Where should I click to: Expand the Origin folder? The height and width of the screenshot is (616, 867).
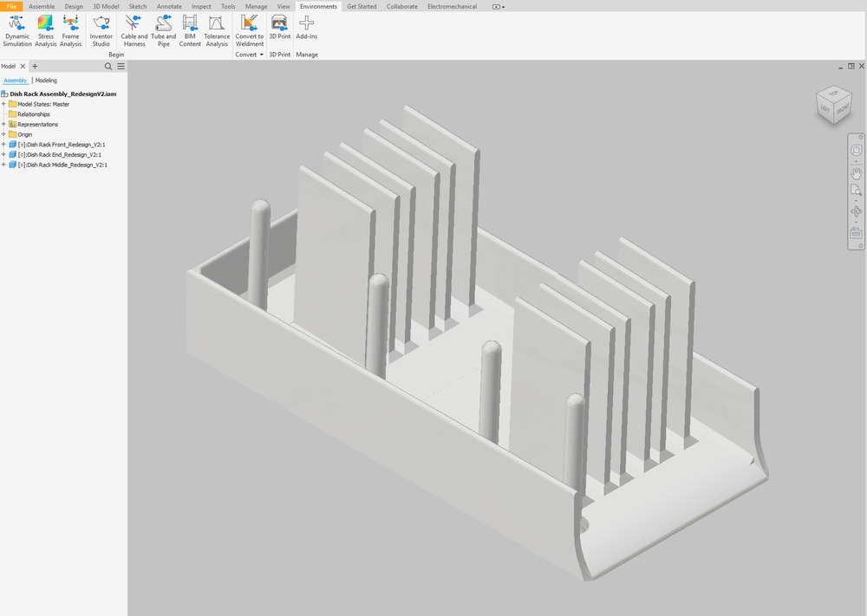pyautogui.click(x=3, y=134)
